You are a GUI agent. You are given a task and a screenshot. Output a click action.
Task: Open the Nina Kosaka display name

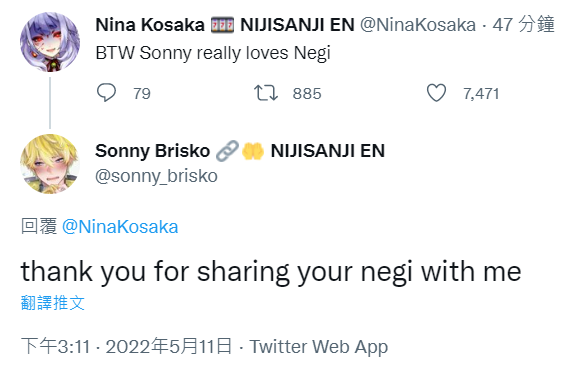click(150, 25)
